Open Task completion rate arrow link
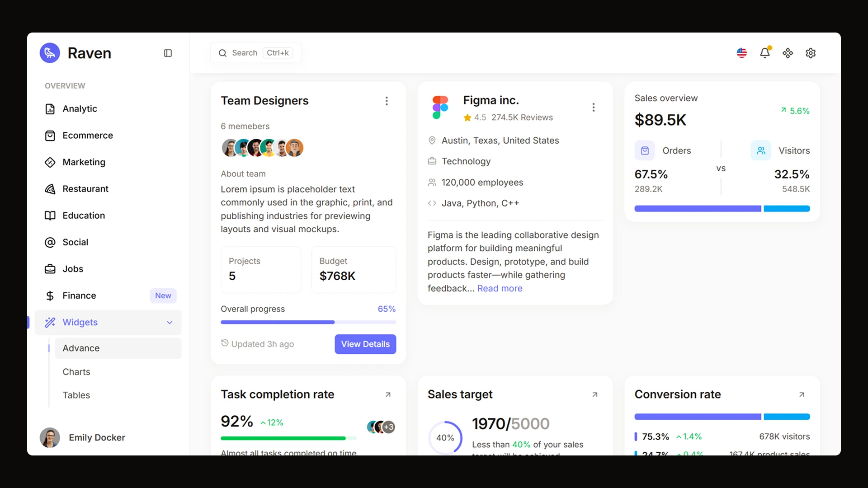The width and height of the screenshot is (868, 488). (x=388, y=395)
